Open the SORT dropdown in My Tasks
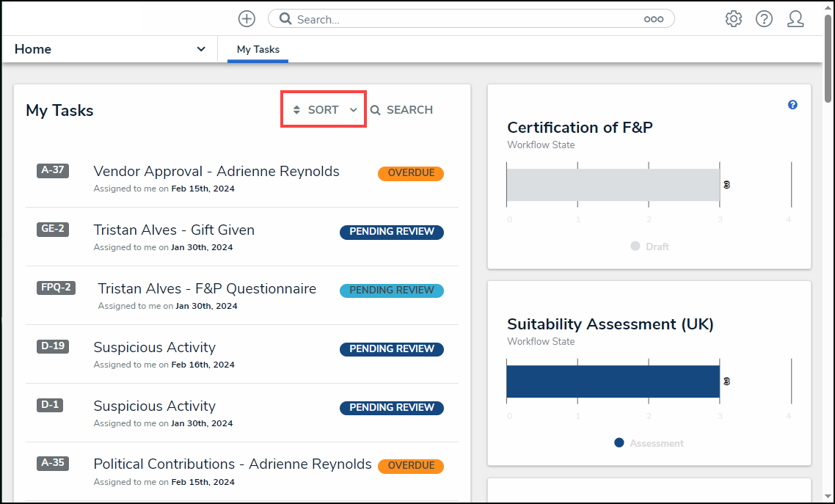Viewport: 835px width, 504px height. tap(324, 110)
